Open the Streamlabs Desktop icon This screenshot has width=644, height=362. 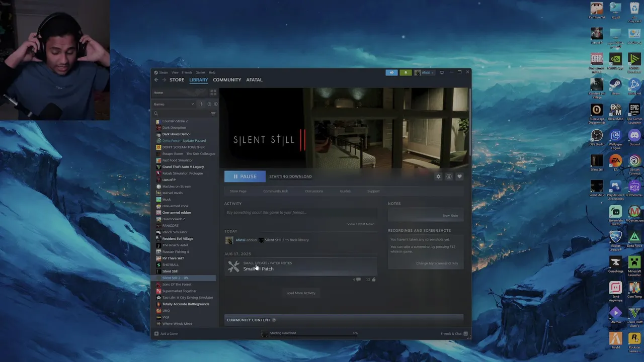(x=615, y=215)
